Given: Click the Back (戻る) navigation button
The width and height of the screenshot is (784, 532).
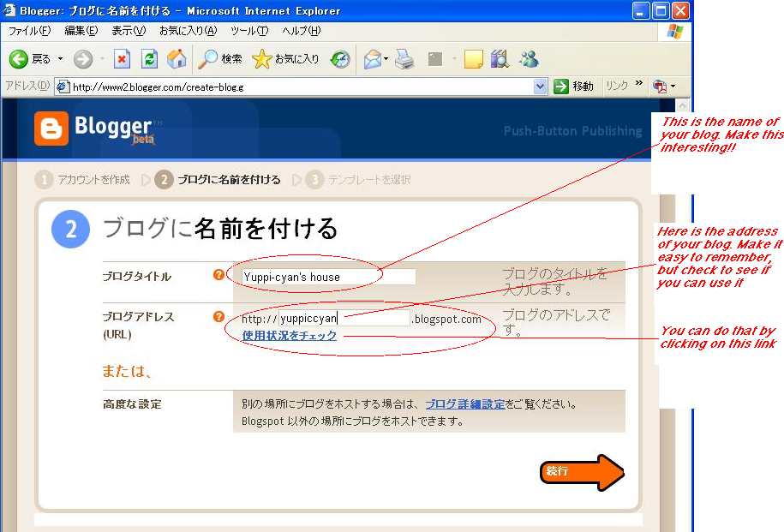Looking at the screenshot, I should coord(30,59).
